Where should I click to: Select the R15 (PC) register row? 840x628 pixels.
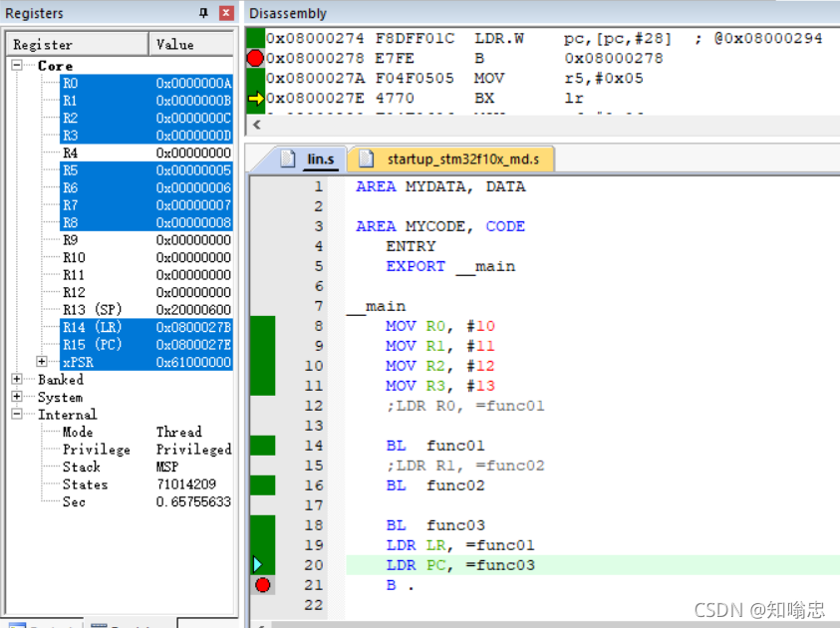(x=146, y=345)
